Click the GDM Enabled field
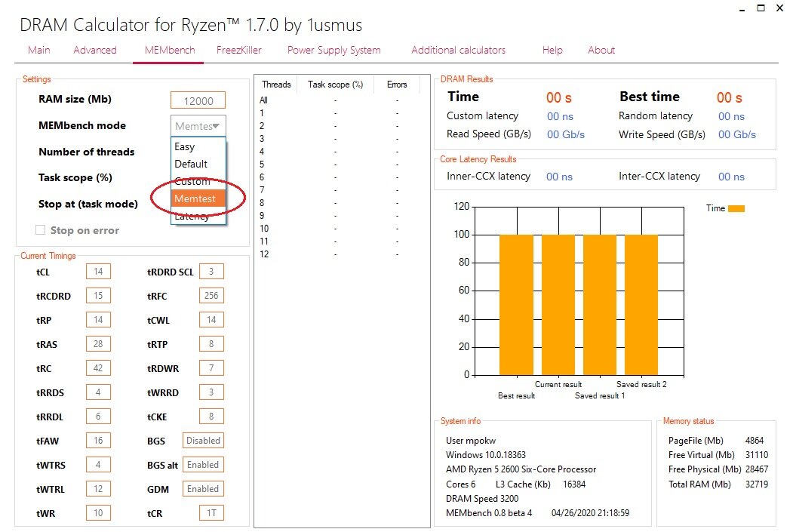Image resolution: width=793 pixels, height=532 pixels. (203, 489)
